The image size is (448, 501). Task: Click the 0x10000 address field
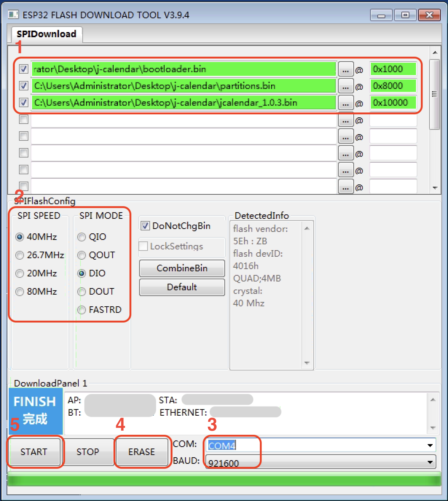pyautogui.click(x=393, y=102)
